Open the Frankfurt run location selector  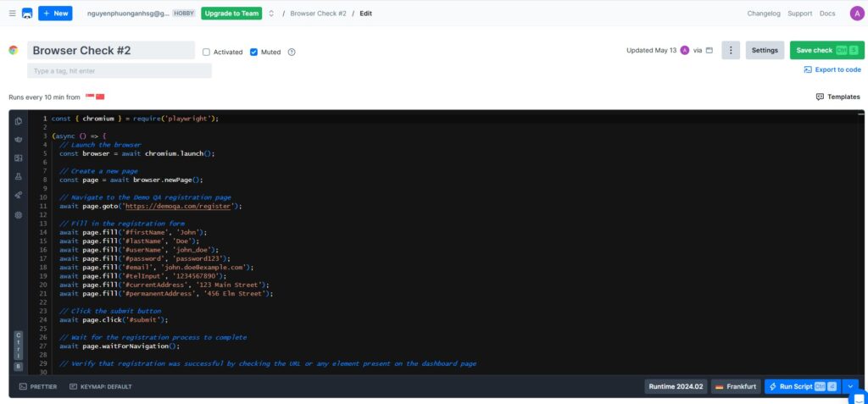click(x=735, y=386)
